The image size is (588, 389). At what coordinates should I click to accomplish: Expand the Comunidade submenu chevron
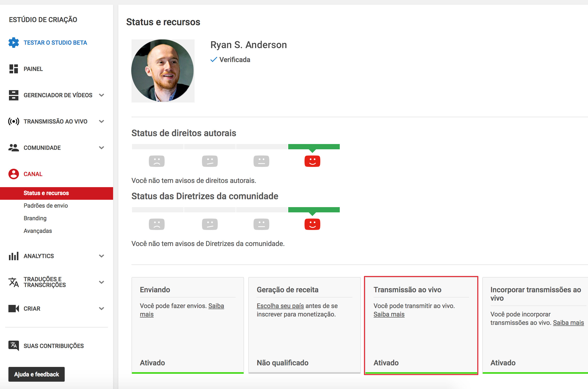click(102, 148)
